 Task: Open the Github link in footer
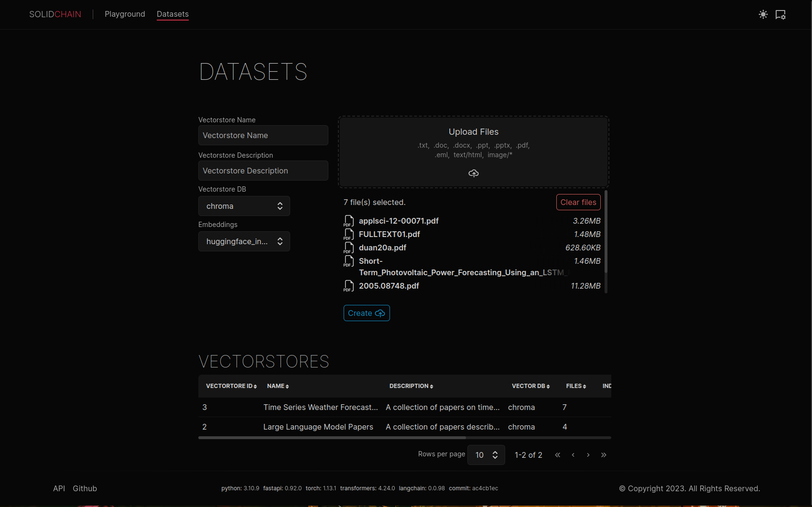point(85,488)
